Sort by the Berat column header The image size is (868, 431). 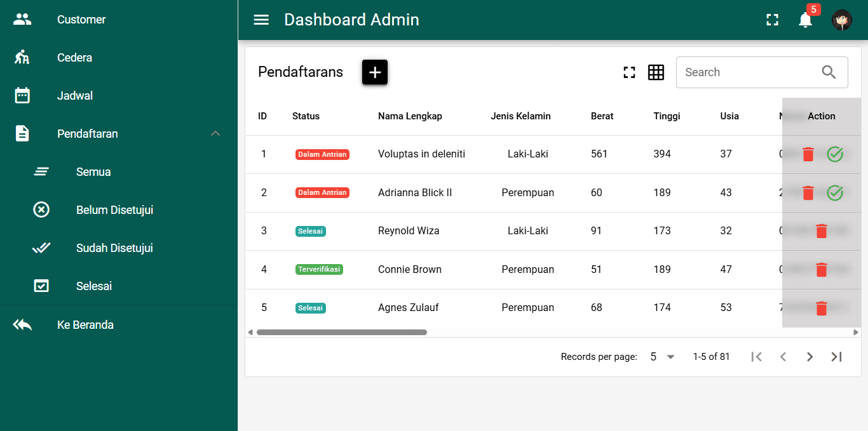[602, 116]
